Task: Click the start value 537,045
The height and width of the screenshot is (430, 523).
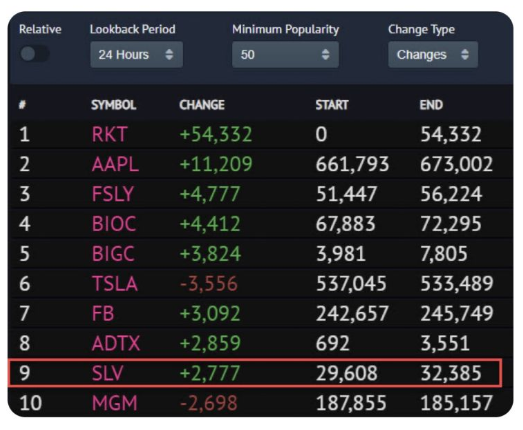Action: pos(351,284)
